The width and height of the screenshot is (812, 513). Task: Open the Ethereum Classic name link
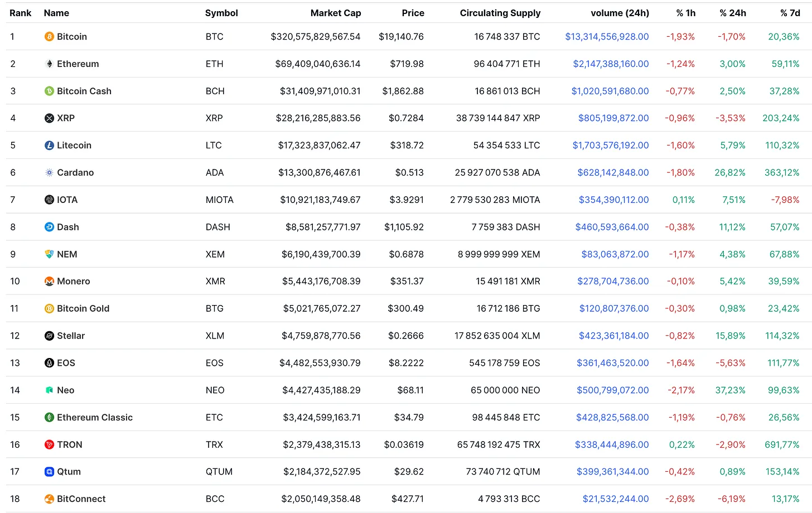tap(95, 418)
